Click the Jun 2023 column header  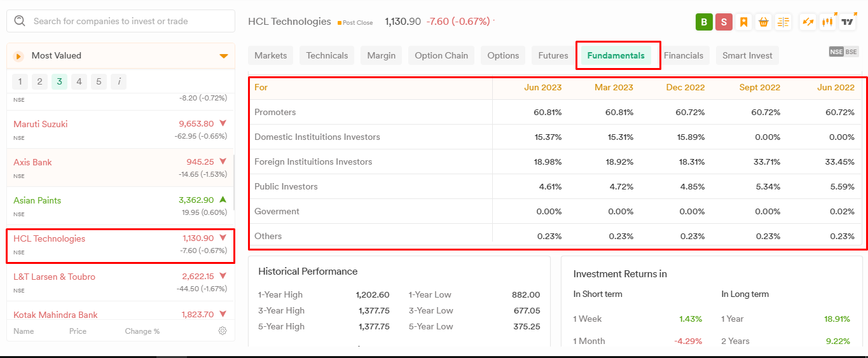(542, 87)
